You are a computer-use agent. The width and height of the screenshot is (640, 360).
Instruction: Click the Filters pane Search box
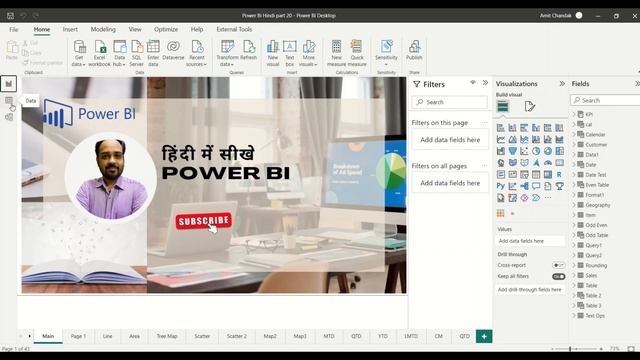click(x=449, y=102)
